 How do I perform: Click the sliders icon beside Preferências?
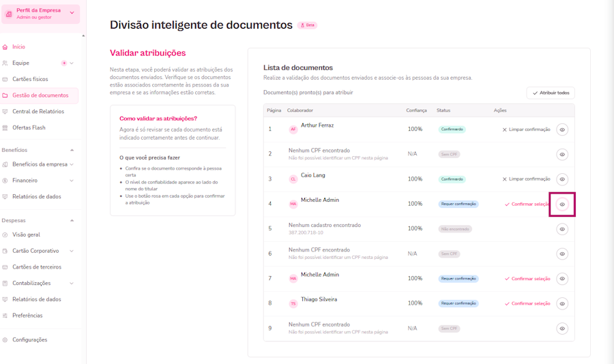tap(5, 316)
